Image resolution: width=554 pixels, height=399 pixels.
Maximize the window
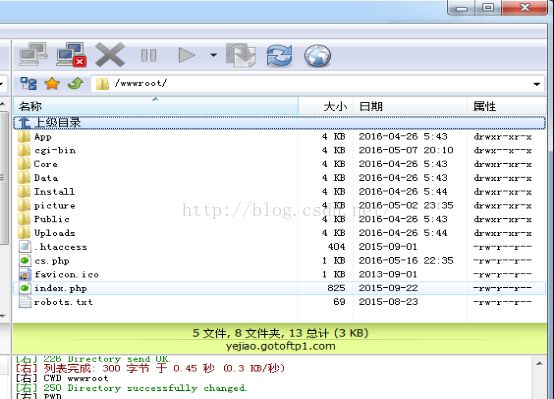pos(488,8)
